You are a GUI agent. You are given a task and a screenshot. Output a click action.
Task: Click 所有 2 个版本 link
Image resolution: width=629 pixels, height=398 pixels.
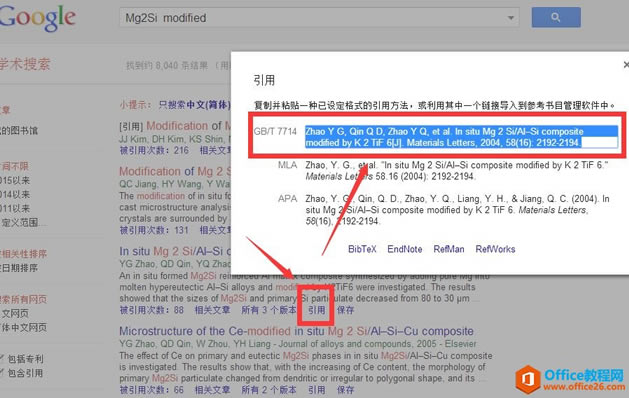coord(268,390)
